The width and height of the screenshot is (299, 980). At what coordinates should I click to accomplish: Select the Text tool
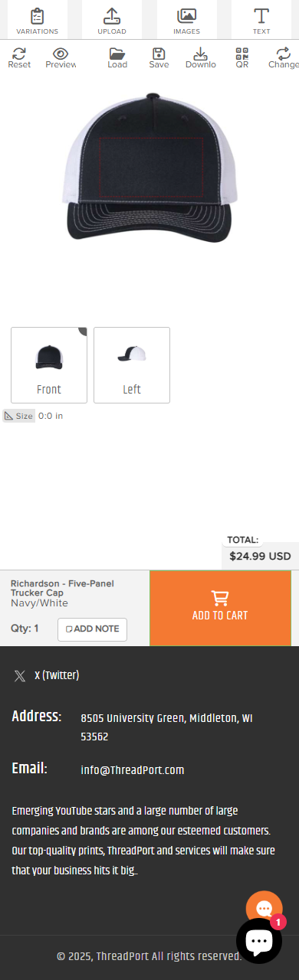coord(261,20)
